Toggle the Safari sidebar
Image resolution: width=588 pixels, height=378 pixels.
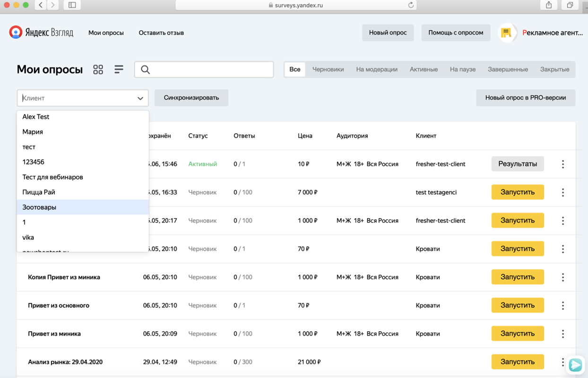coord(72,5)
